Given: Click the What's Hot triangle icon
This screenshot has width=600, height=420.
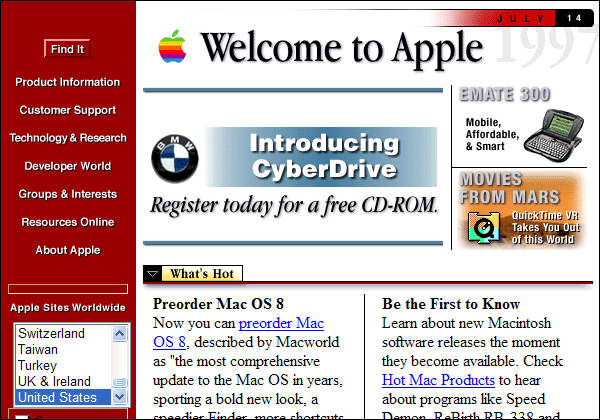Looking at the screenshot, I should click(152, 274).
